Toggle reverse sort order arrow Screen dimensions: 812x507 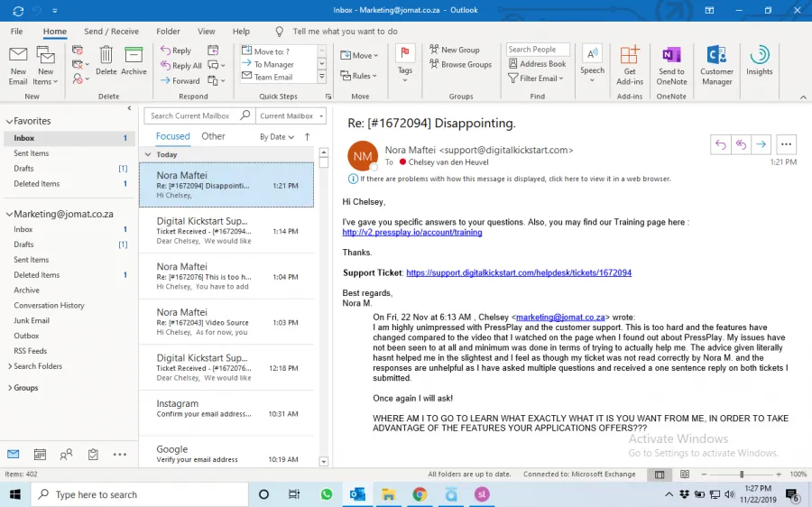(x=307, y=137)
